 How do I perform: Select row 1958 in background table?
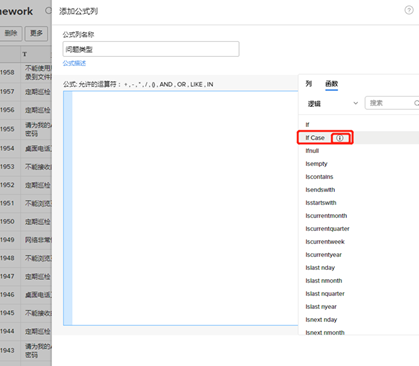pos(26,72)
